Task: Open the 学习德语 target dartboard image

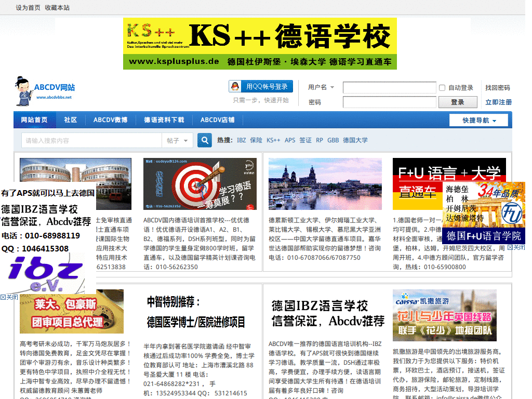Action: [x=200, y=184]
